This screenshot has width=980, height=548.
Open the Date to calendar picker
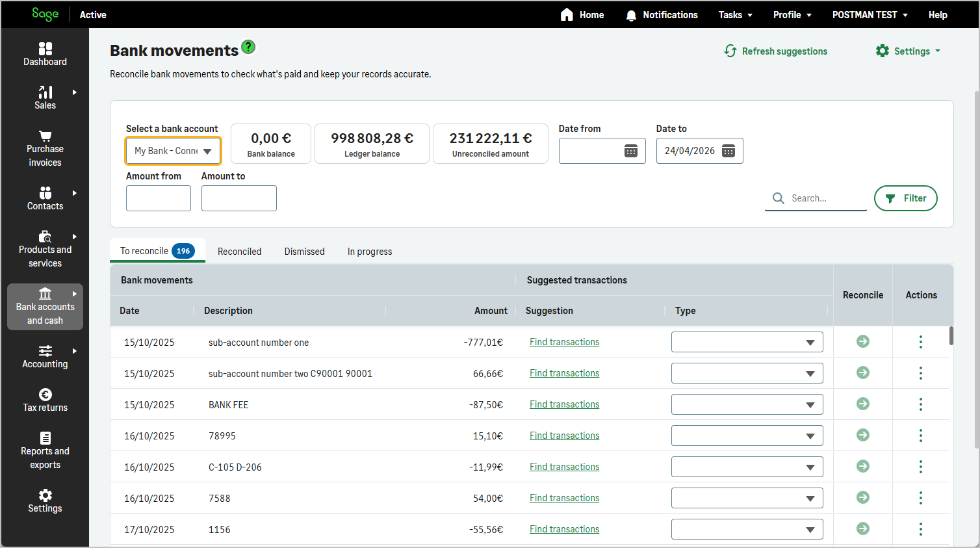729,151
